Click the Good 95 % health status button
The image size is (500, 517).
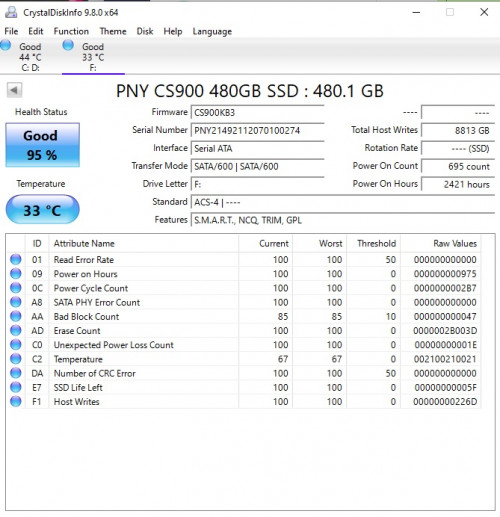click(x=42, y=145)
